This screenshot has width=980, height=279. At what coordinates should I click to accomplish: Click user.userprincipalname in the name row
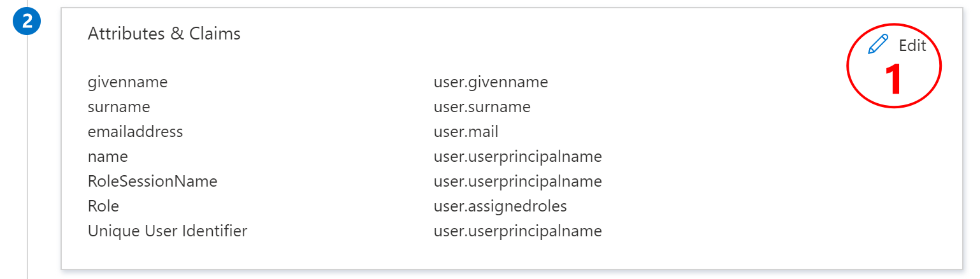[x=517, y=157]
